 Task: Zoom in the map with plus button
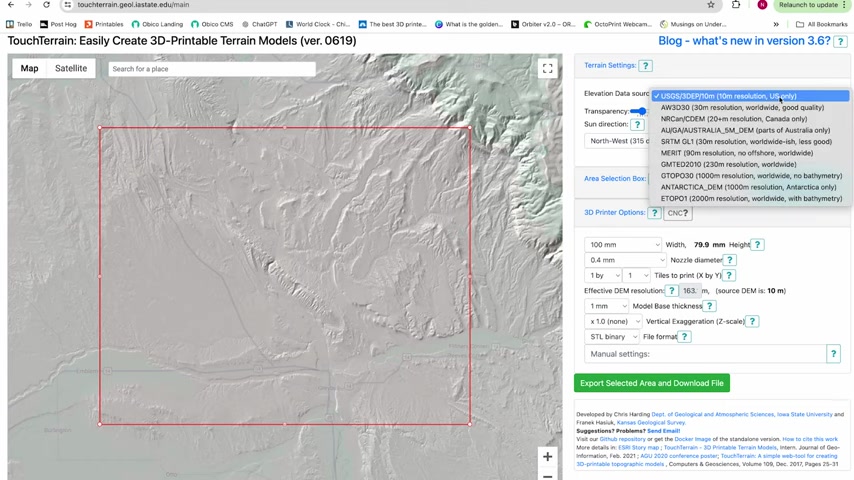547,457
